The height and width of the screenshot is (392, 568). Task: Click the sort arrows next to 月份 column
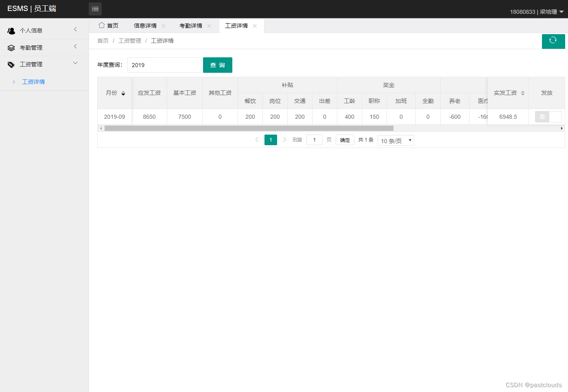pos(123,93)
